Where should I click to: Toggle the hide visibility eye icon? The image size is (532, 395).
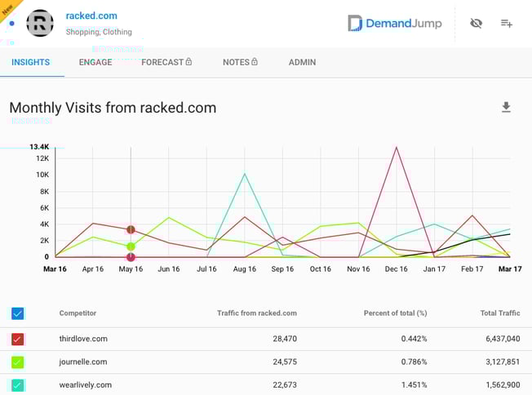click(x=476, y=24)
